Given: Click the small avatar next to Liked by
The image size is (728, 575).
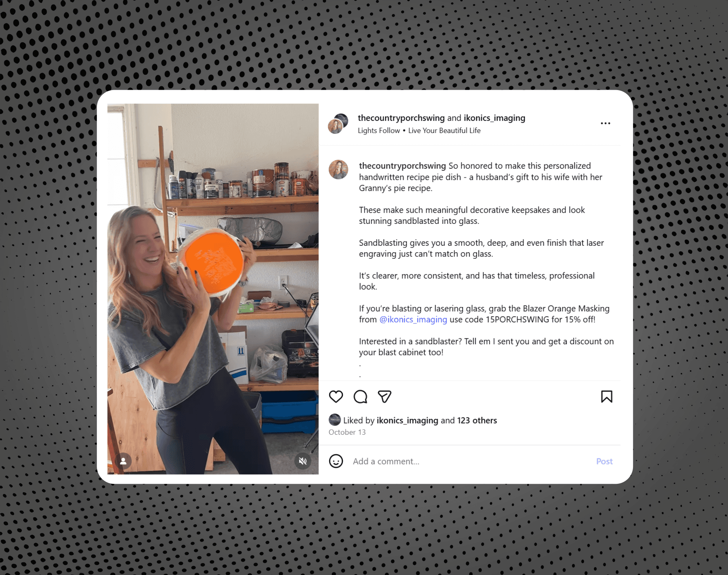Looking at the screenshot, I should 334,420.
